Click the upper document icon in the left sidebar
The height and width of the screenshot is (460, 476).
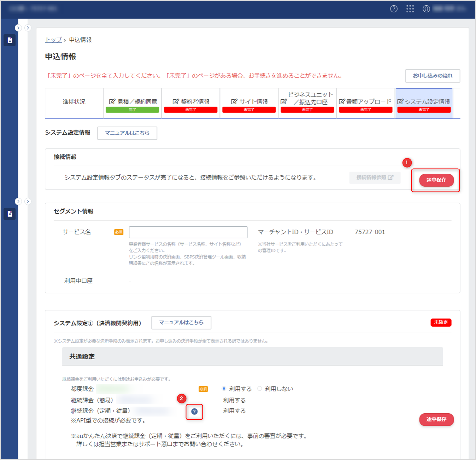pos(10,40)
